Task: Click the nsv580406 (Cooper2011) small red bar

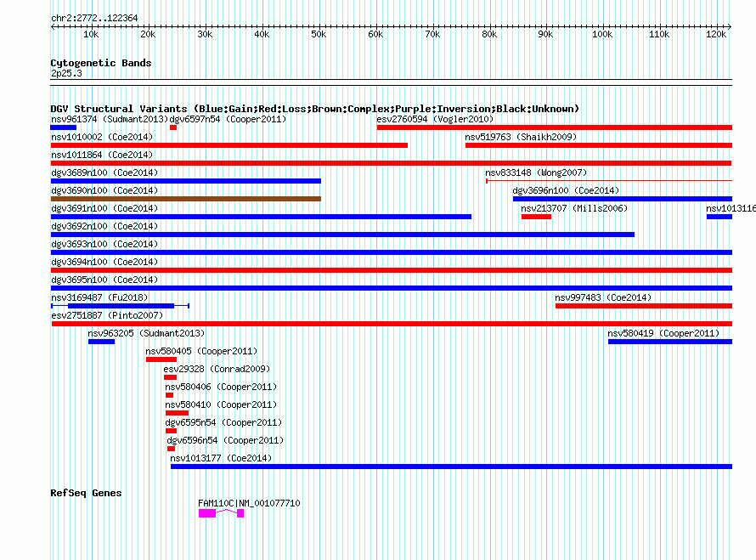Action: coord(169,395)
